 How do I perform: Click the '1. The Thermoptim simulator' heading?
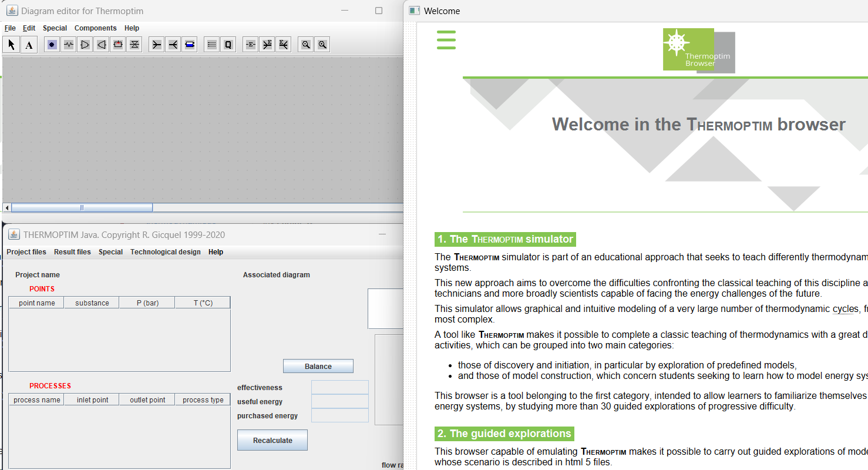coord(505,239)
